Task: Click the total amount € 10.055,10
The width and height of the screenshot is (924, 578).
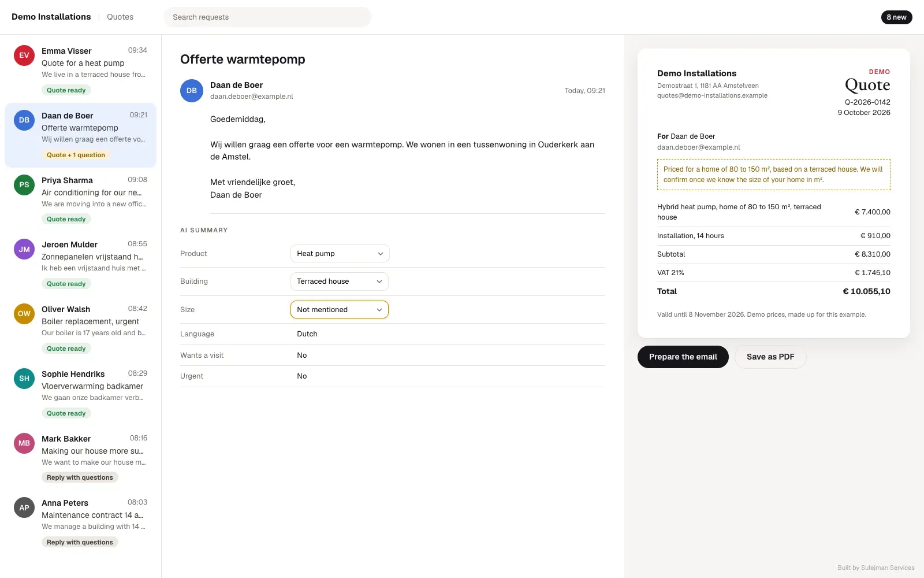Action: click(x=866, y=291)
